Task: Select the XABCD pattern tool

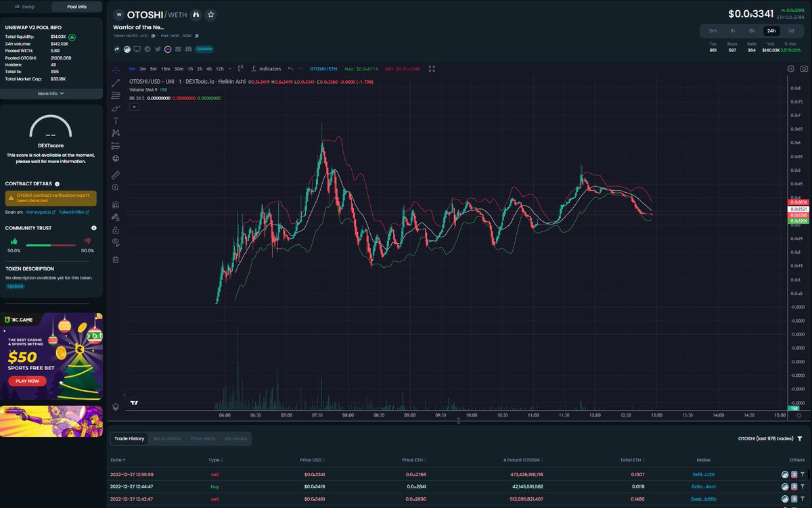Action: [x=116, y=133]
